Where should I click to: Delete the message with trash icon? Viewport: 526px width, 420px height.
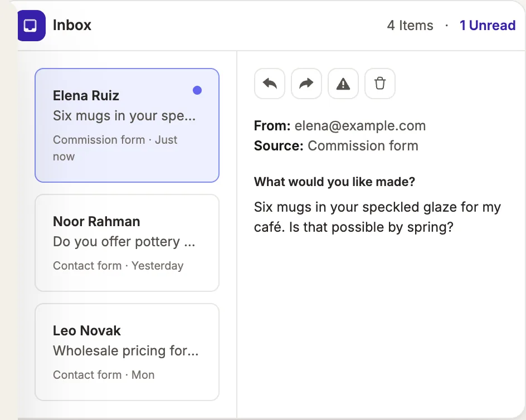[380, 84]
